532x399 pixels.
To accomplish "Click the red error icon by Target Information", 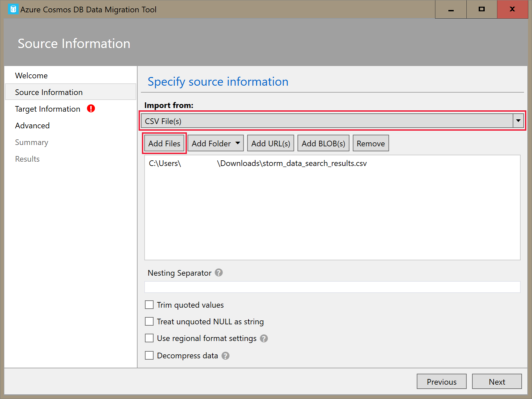I will coord(91,109).
